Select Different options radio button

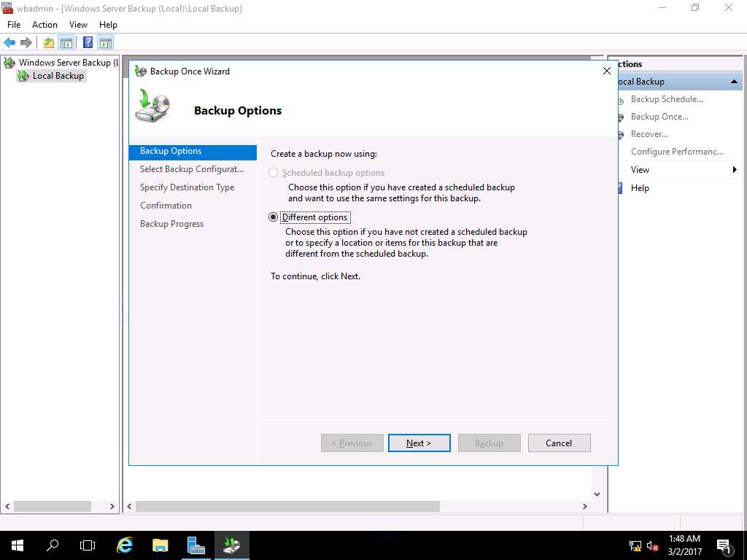[x=273, y=217]
